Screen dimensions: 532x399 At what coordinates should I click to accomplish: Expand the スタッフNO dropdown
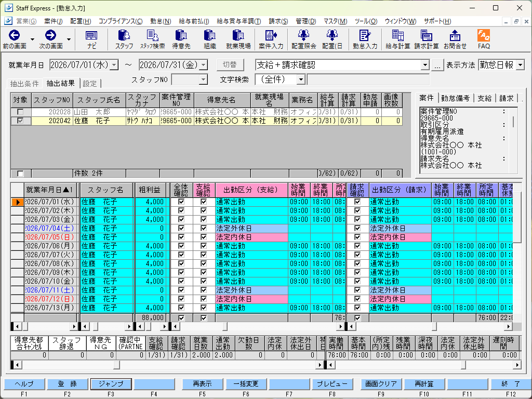(x=203, y=79)
